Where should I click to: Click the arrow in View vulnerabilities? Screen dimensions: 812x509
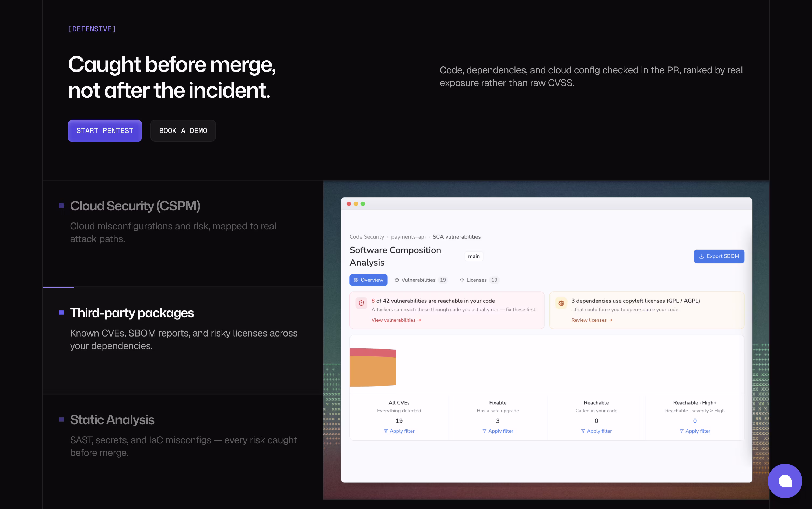[419, 320]
